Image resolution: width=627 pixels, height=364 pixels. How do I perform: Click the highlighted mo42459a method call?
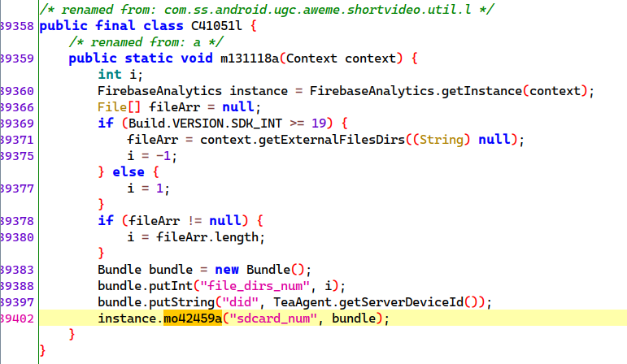click(x=193, y=318)
